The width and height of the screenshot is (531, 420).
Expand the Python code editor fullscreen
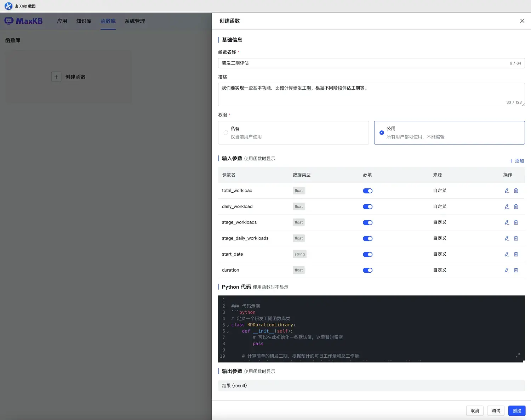click(x=518, y=355)
